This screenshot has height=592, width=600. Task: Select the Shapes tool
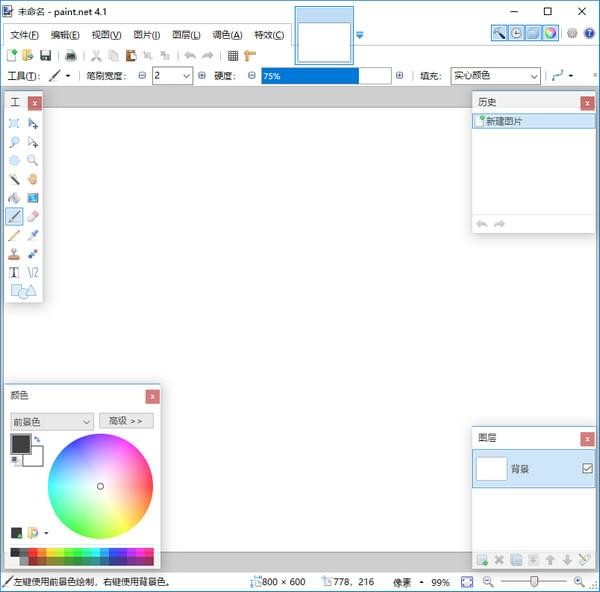click(22, 291)
